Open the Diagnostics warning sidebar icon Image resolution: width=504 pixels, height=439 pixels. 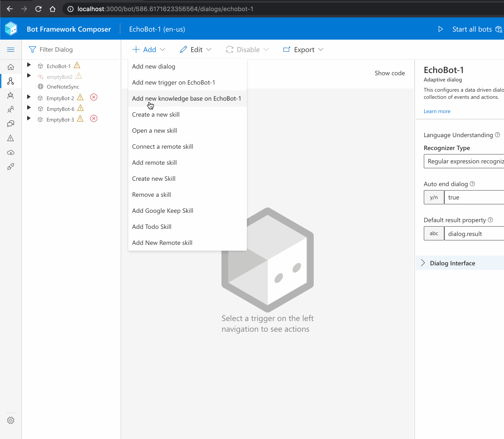click(11, 138)
